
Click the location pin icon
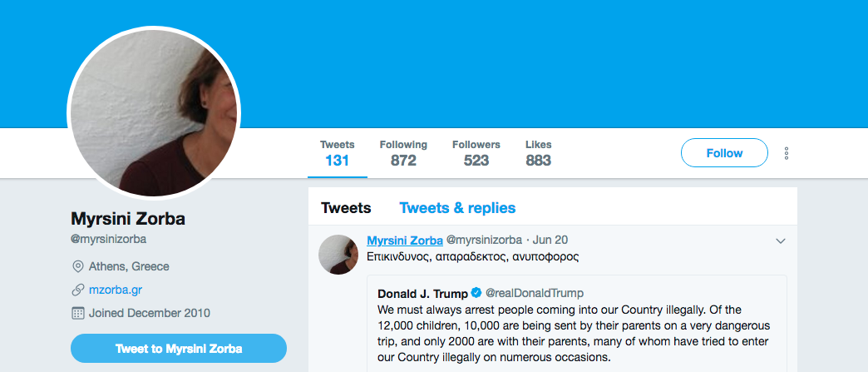78,267
